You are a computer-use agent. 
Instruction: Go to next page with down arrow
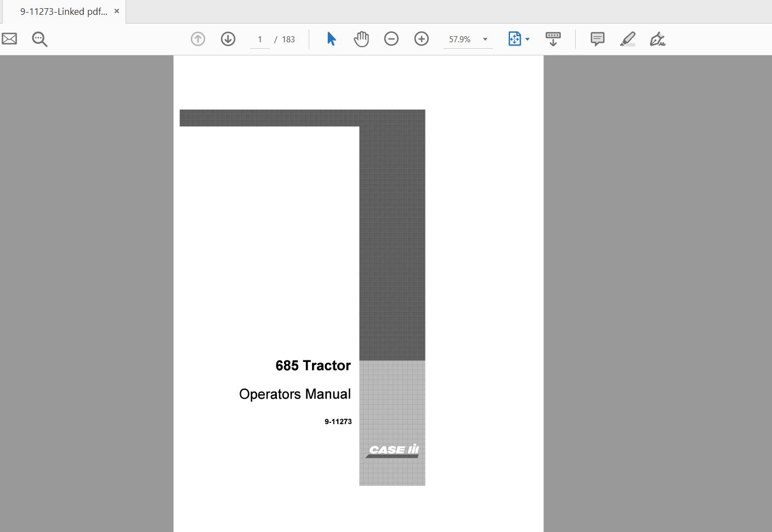pyautogui.click(x=228, y=39)
